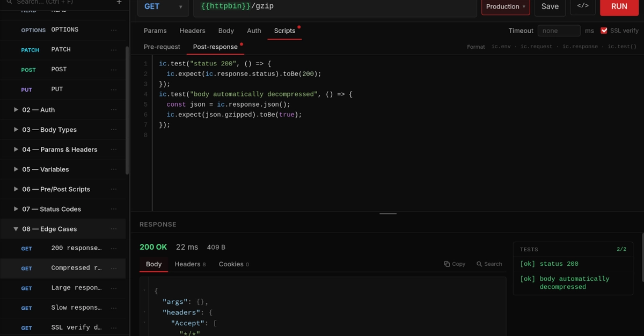Click the '[ok] status 200' test result

tap(549, 264)
